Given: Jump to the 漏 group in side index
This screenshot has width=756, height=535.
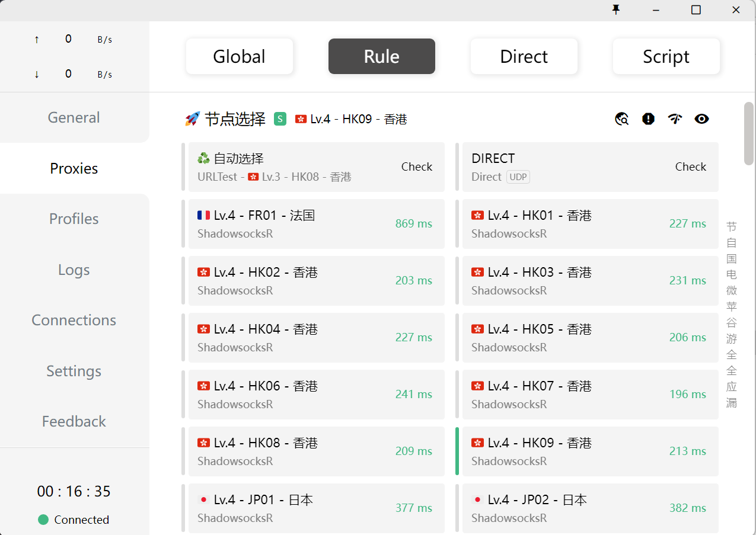Looking at the screenshot, I should coord(732,403).
